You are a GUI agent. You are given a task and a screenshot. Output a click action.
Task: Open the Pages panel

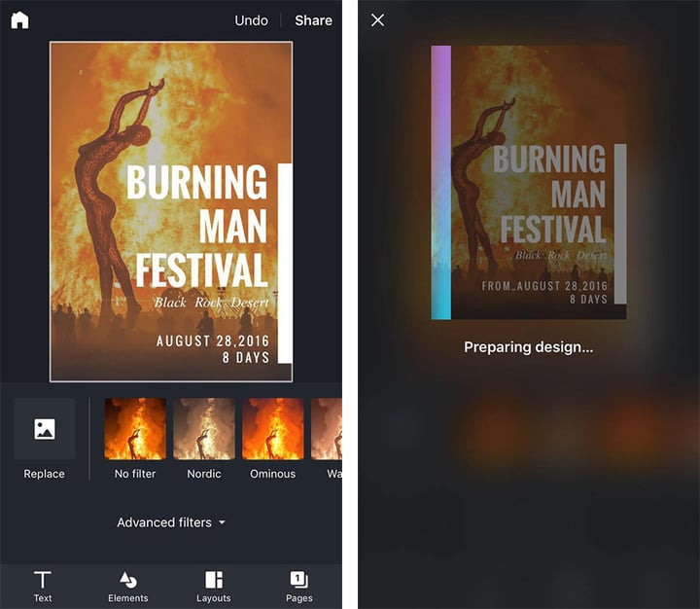pyautogui.click(x=299, y=587)
